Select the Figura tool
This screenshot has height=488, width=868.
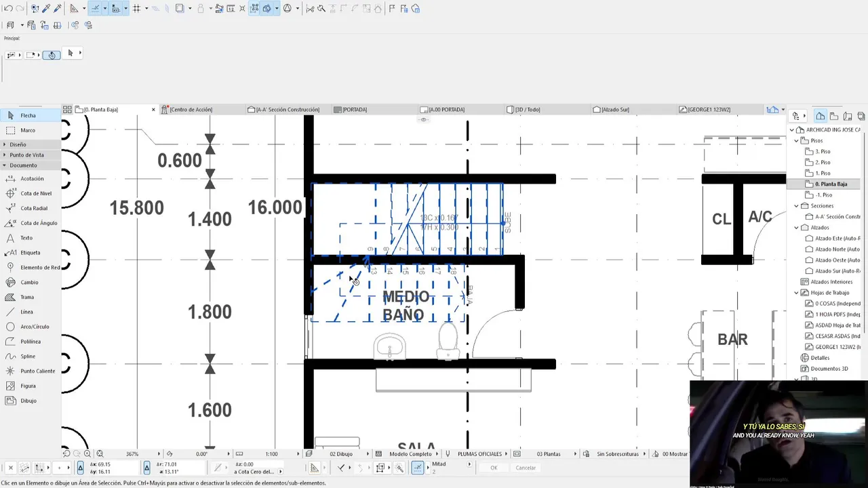(31, 386)
